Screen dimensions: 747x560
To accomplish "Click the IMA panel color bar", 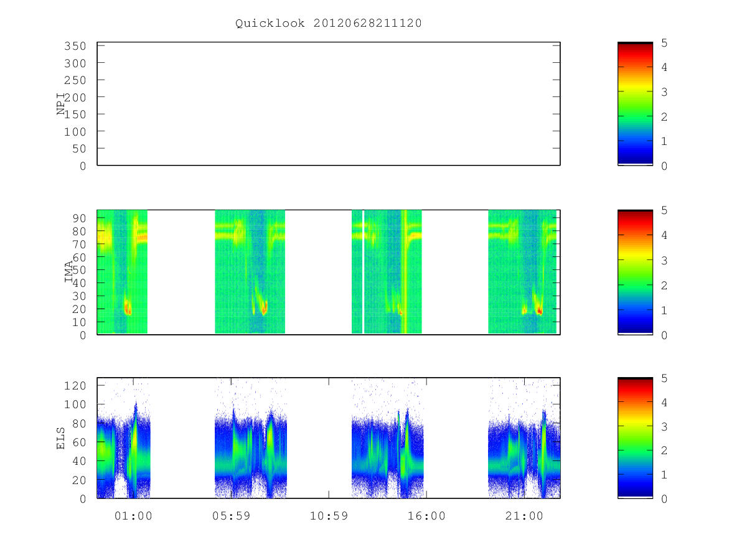I will point(635,273).
